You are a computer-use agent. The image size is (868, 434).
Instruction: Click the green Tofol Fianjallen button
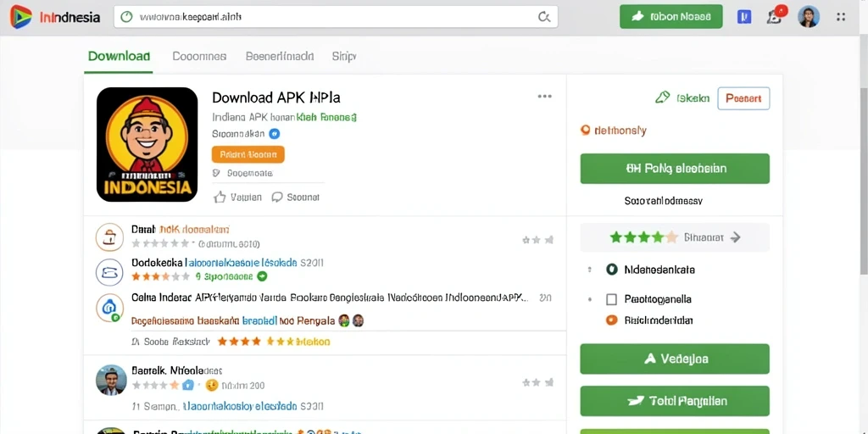[x=675, y=401]
